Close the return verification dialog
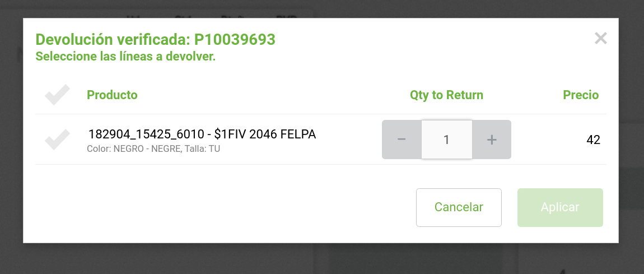This screenshot has height=274, width=644. coord(600,39)
